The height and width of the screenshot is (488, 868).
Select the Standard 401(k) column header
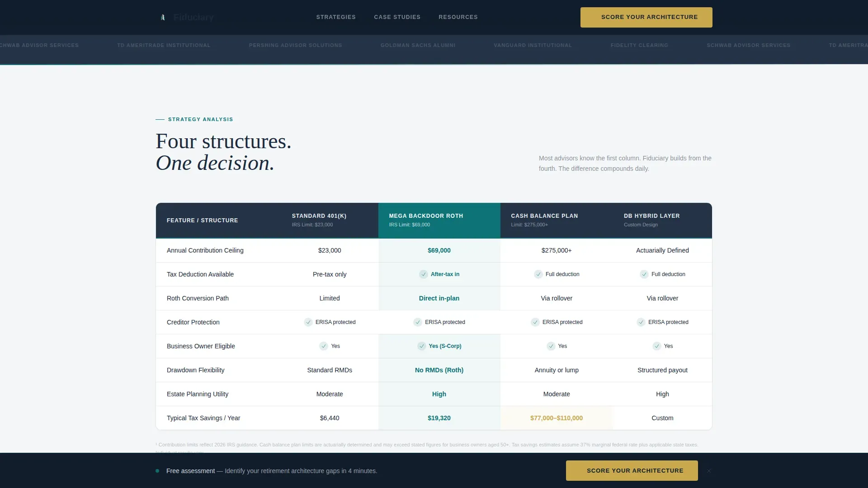point(330,220)
